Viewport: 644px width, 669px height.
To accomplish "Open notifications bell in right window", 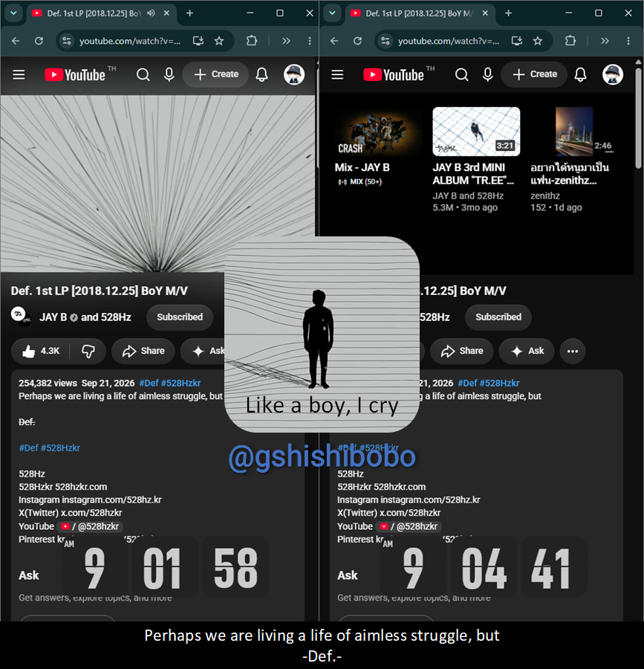I will (x=581, y=74).
